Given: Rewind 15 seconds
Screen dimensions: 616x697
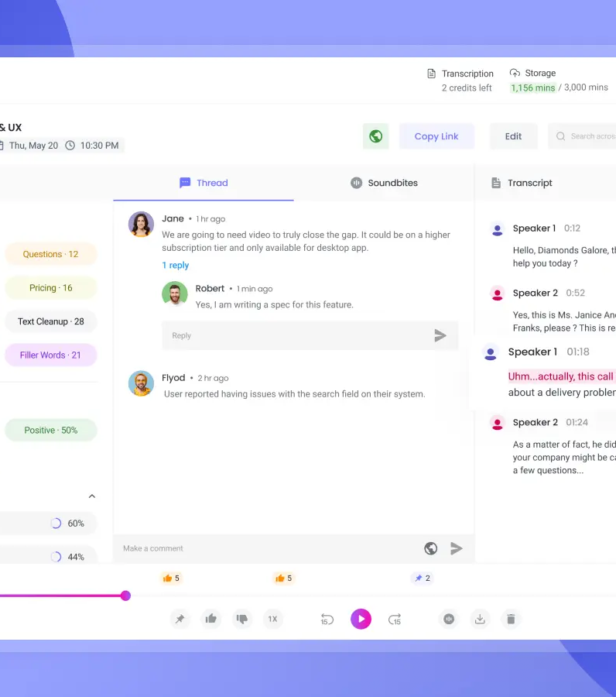Looking at the screenshot, I should coord(327,620).
